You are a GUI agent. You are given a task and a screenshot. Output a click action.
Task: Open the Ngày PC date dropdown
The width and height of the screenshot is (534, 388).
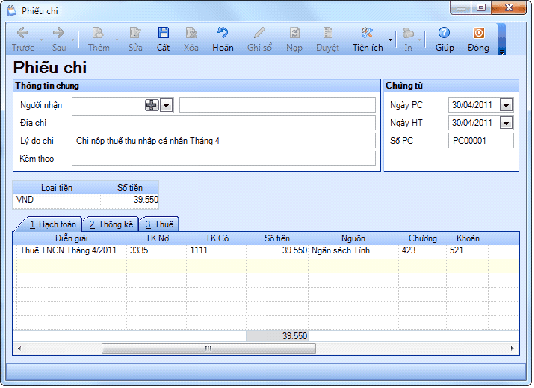(506, 105)
